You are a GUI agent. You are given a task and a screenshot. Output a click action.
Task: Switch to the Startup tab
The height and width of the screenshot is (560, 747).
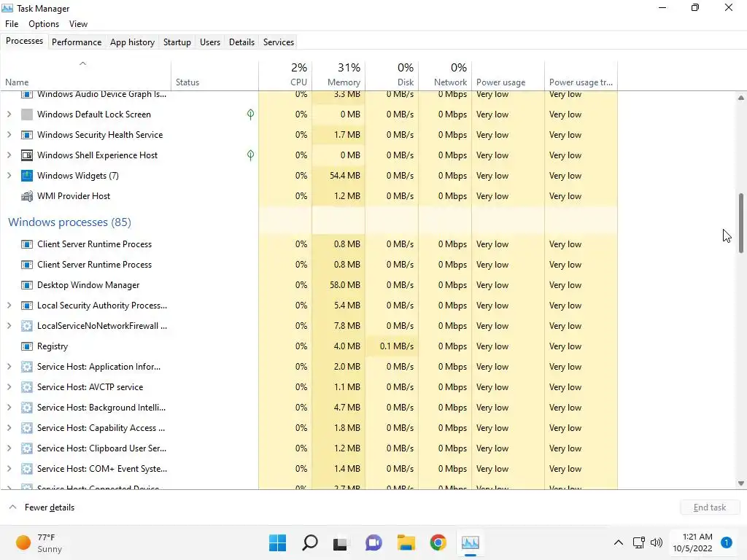click(177, 42)
